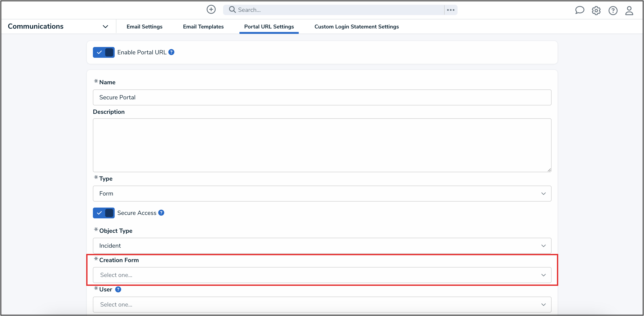Open the Object Type dropdown showing Incident

coord(322,246)
